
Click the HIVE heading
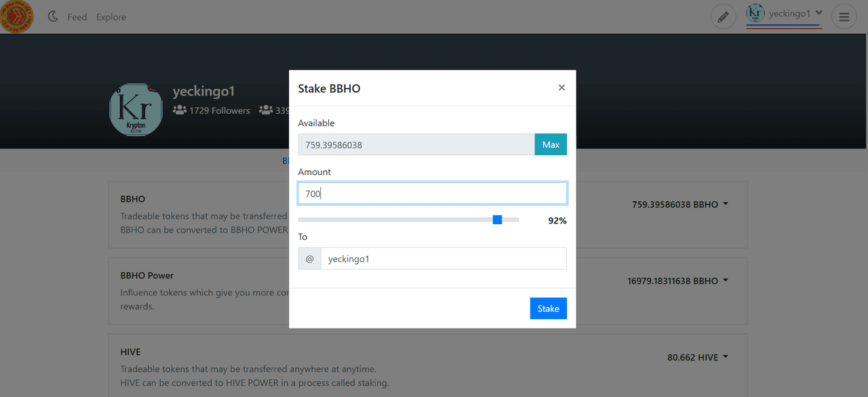tap(130, 352)
